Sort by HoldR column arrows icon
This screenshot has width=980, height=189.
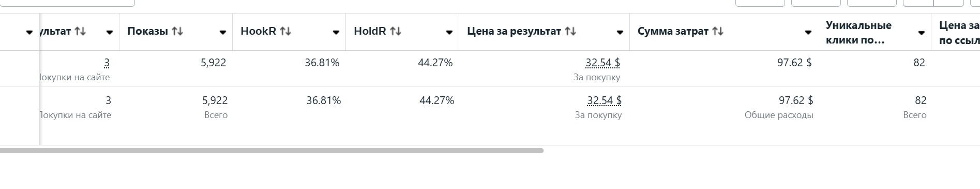[x=396, y=31]
